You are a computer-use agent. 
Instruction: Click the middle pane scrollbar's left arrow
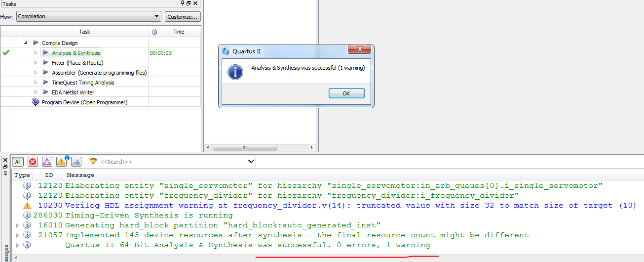click(208, 147)
